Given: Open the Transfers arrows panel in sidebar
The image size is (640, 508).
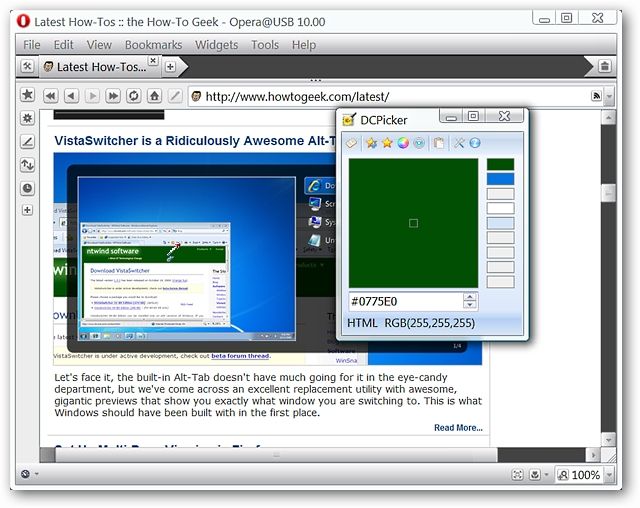Looking at the screenshot, I should tap(27, 165).
